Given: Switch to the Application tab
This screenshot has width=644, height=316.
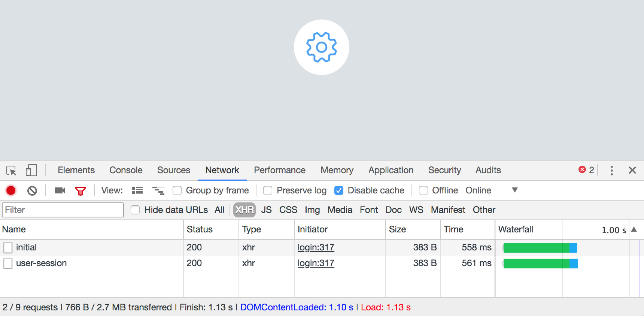Looking at the screenshot, I should (391, 170).
